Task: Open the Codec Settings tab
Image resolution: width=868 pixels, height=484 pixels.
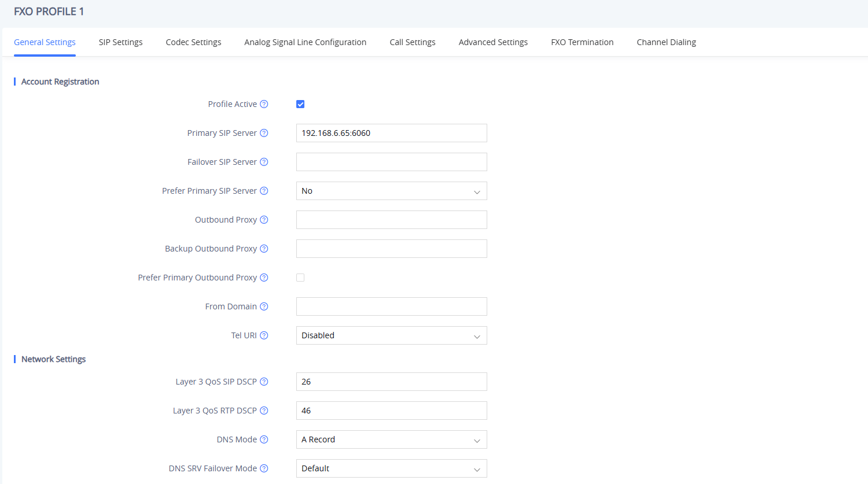Action: 193,42
